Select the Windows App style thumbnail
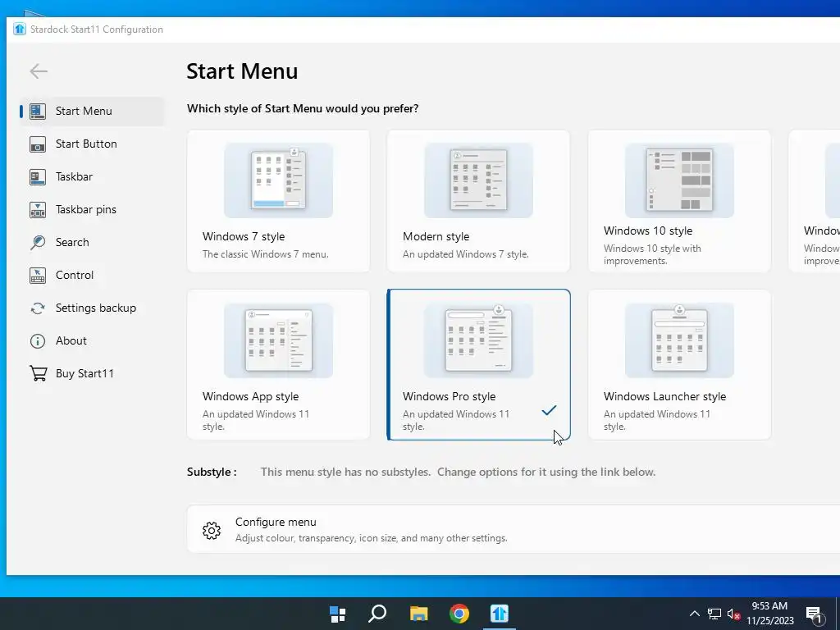 pos(279,340)
